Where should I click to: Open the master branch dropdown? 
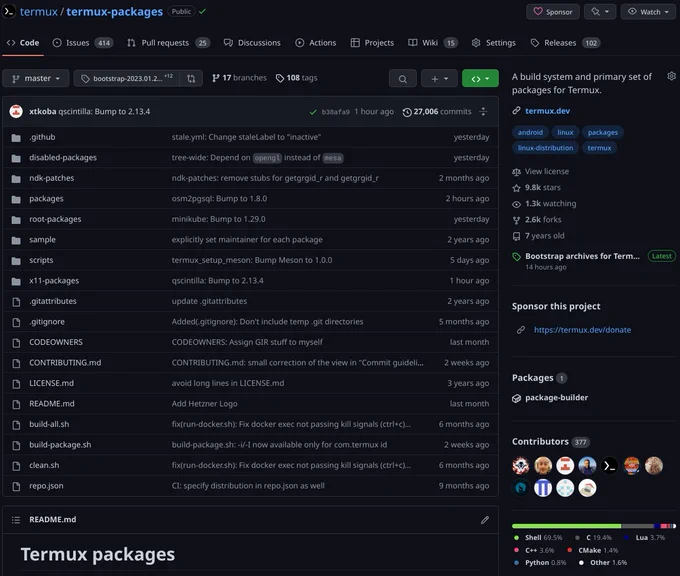tap(36, 79)
